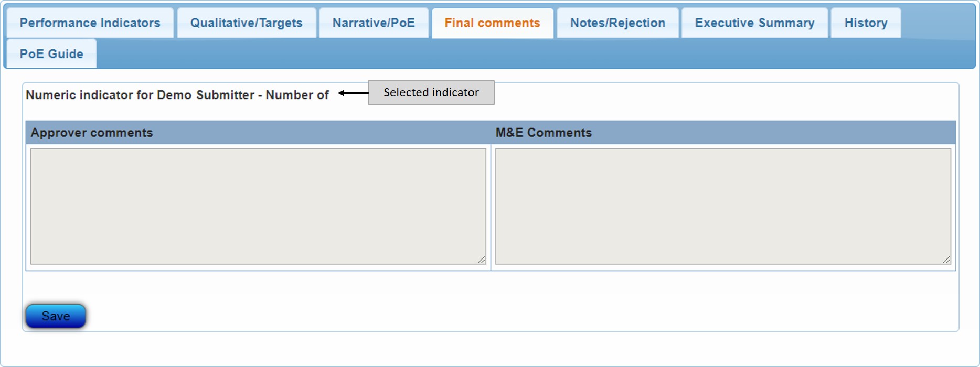Open the PoE Guide tab
Screen dimensions: 980x367
(x=51, y=53)
